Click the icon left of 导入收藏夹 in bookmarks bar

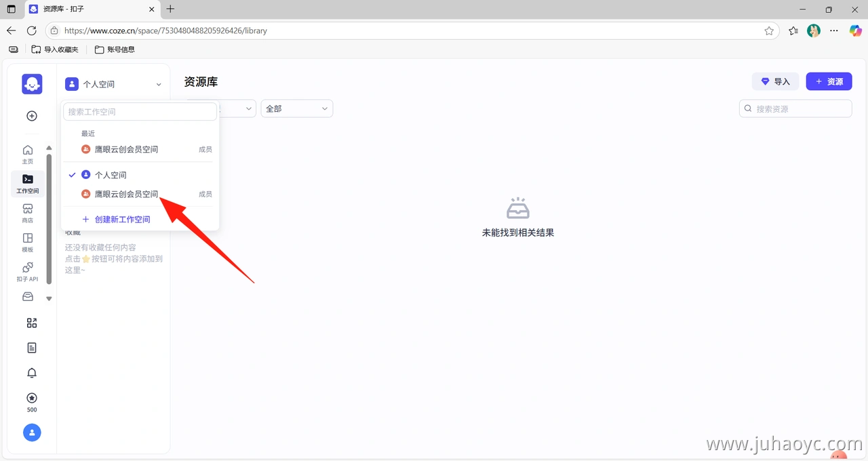click(x=14, y=49)
